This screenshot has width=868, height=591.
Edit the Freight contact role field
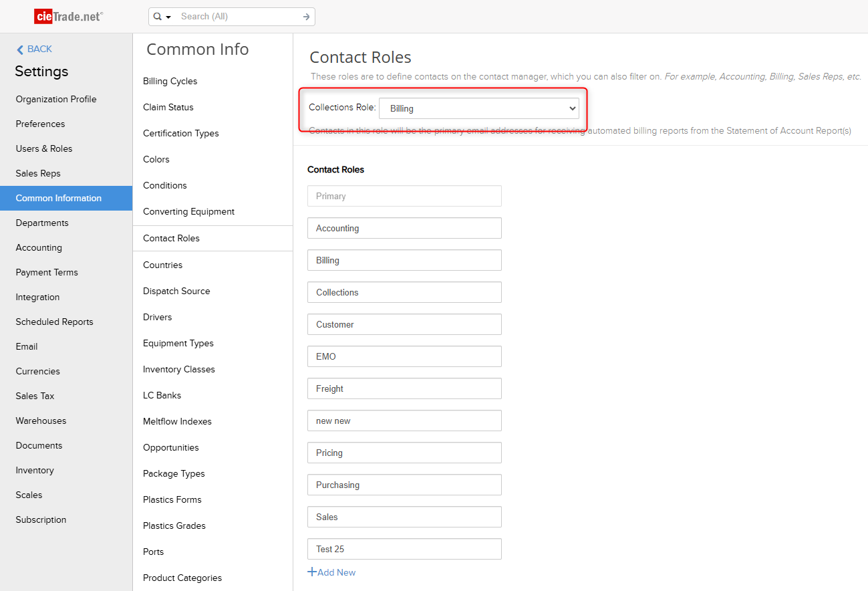(x=404, y=388)
